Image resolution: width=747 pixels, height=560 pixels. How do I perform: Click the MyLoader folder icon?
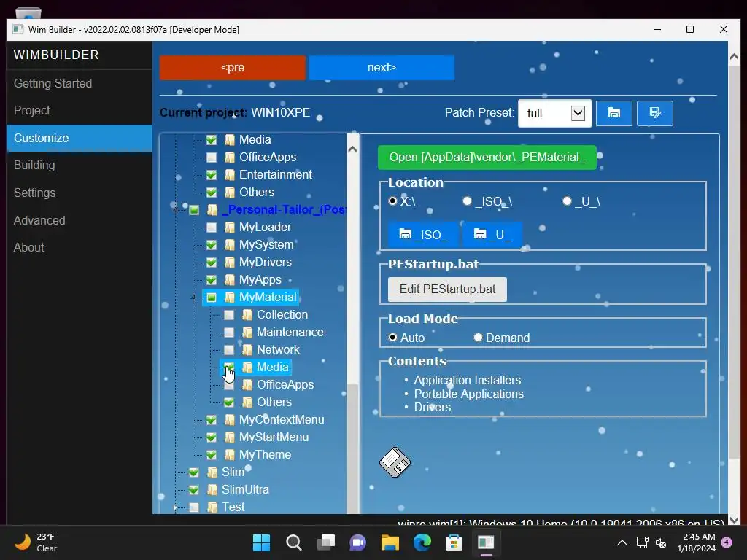coord(230,227)
